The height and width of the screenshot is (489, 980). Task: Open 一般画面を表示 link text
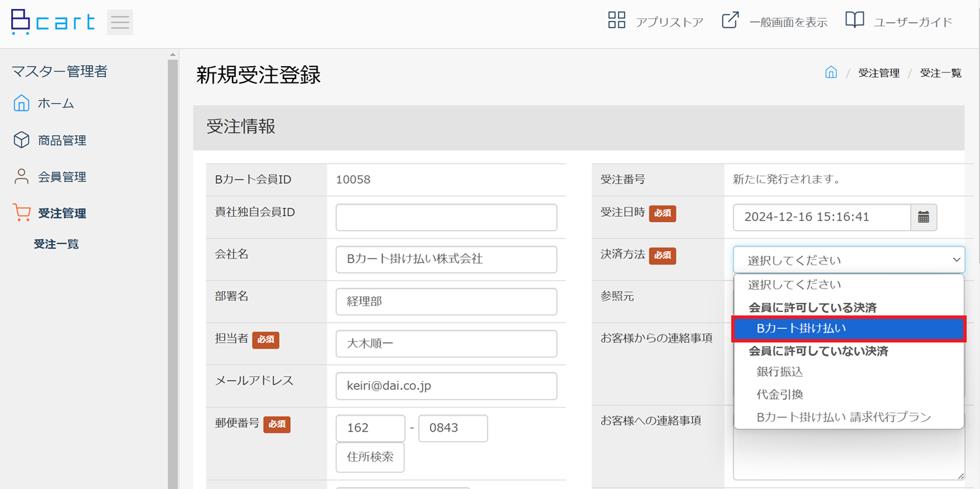pos(789,22)
